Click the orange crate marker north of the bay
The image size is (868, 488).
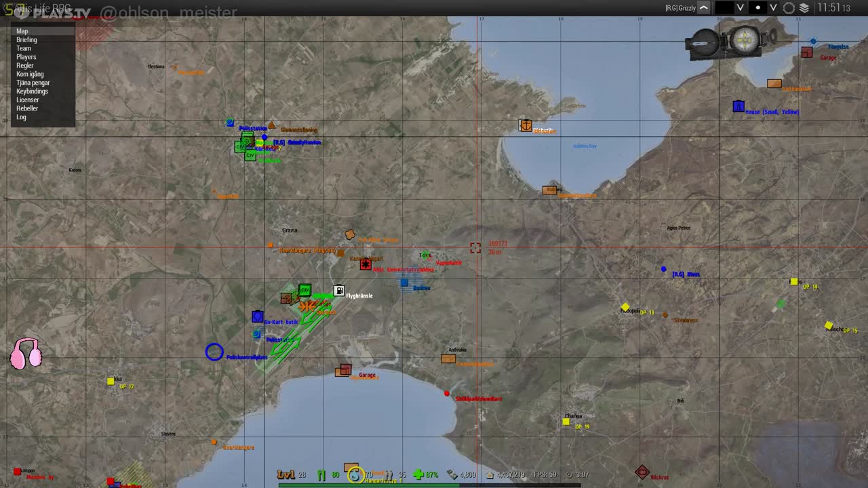(x=526, y=125)
